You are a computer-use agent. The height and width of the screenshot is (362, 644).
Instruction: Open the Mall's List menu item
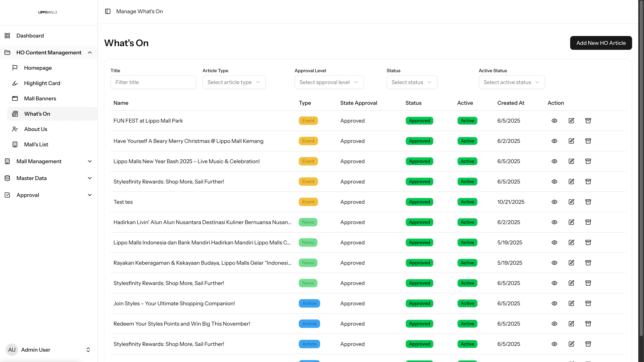click(52, 145)
